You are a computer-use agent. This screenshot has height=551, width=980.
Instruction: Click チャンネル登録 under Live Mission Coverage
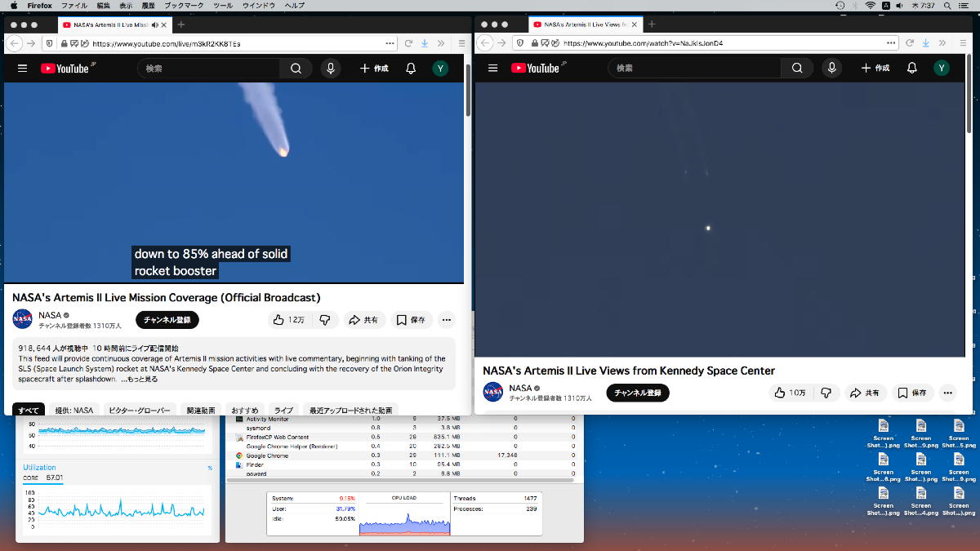pos(167,320)
